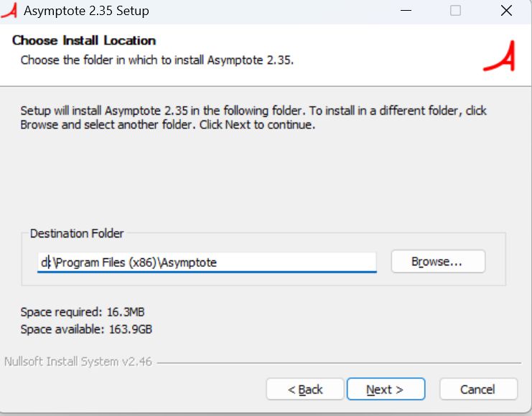The image size is (532, 416).
Task: Click the 'Destination Folder' group label
Action: pyautogui.click(x=77, y=234)
